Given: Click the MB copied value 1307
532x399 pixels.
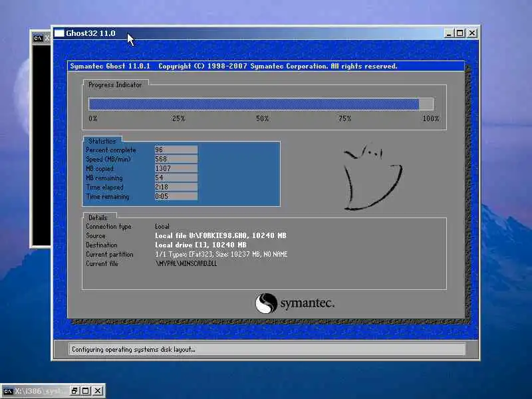Looking at the screenshot, I should point(176,168).
